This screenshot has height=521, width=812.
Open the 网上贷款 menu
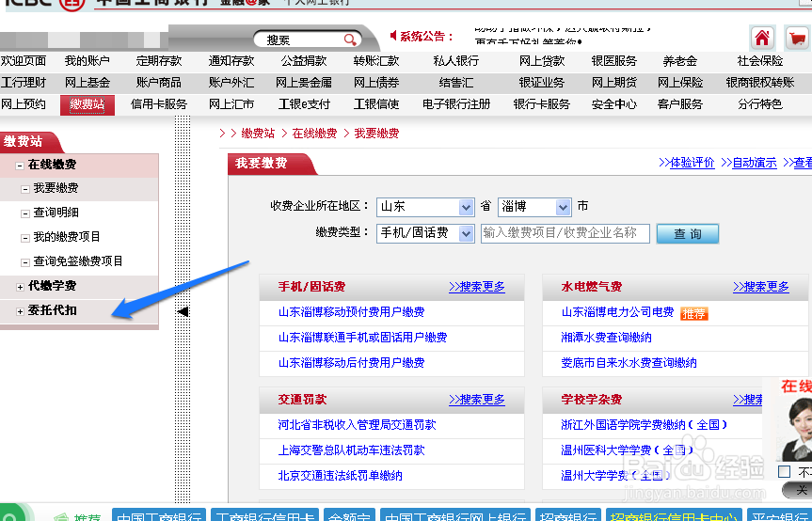pyautogui.click(x=542, y=61)
